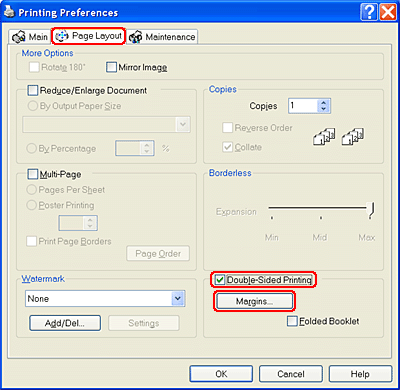Toggle the Collate checkbox
This screenshot has height=390, width=400.
[227, 147]
